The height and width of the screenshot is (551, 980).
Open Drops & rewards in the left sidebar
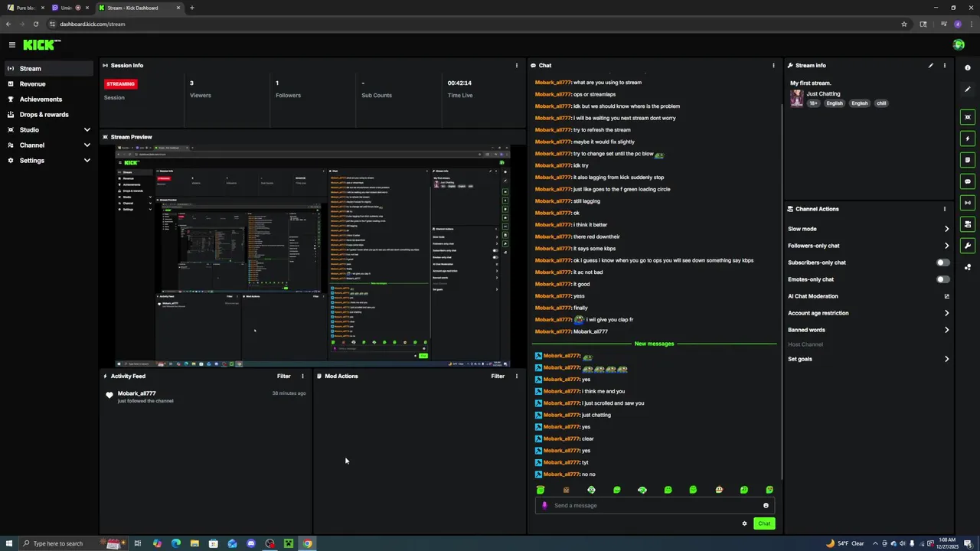[x=50, y=115]
